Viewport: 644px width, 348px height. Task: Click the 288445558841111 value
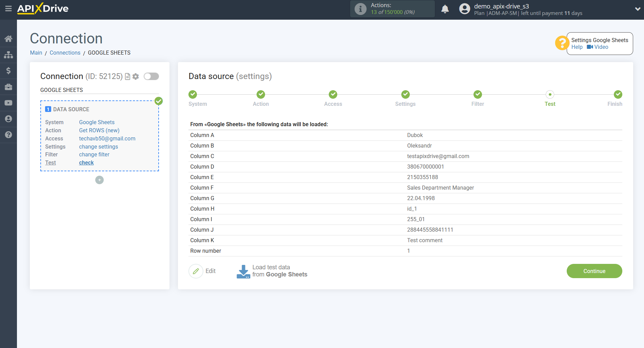coord(430,230)
